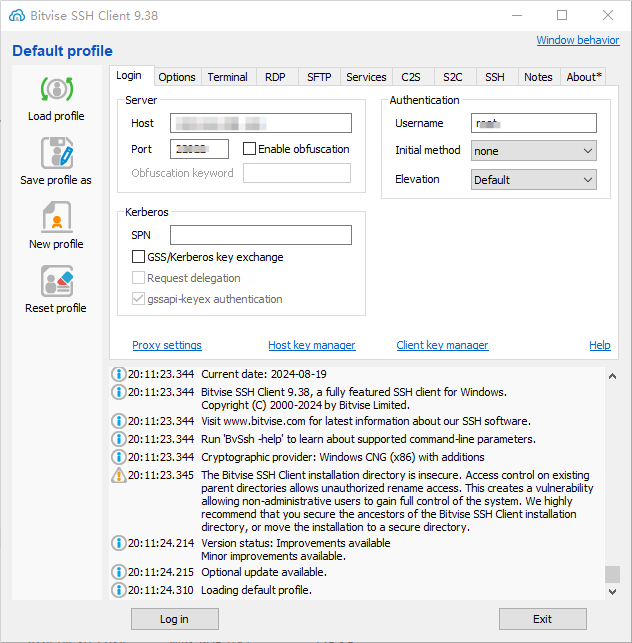Screen dimensions: 632x643
Task: Open the Initial method dropdown
Action: (x=534, y=151)
